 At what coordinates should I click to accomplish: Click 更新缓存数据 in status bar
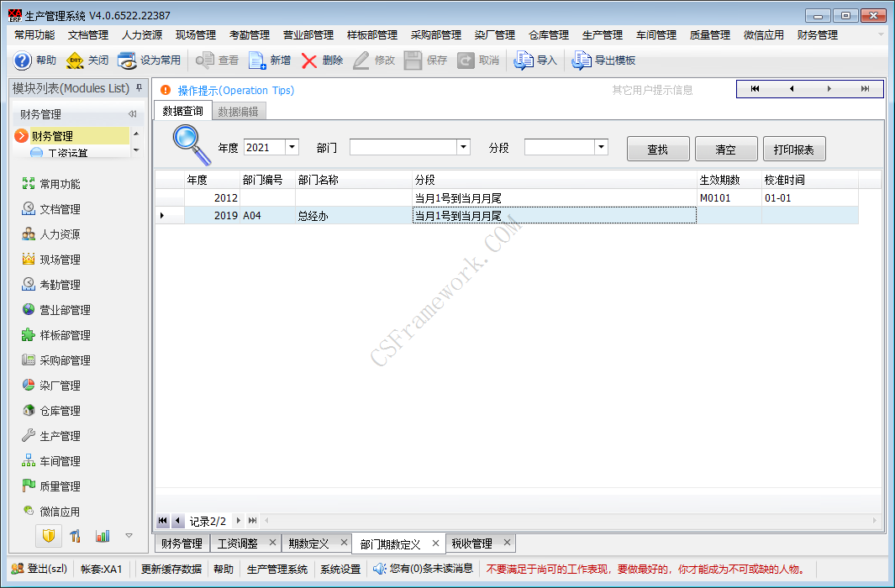(171, 570)
